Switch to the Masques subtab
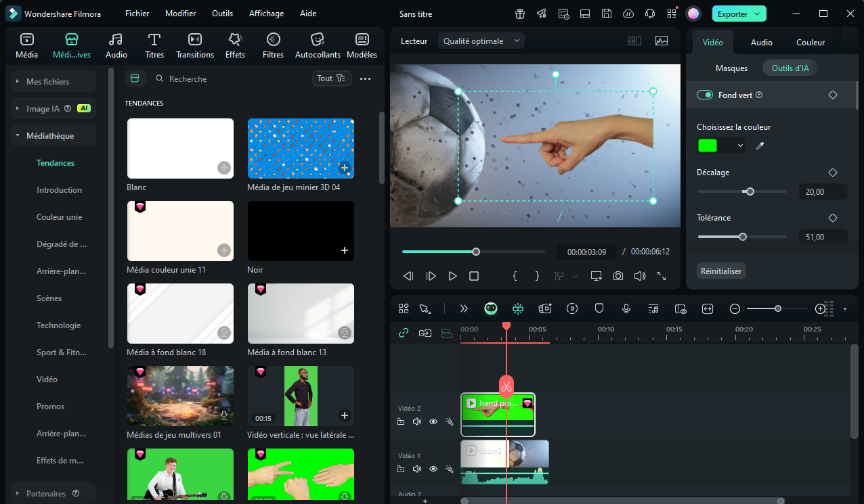This screenshot has width=864, height=504. click(732, 68)
